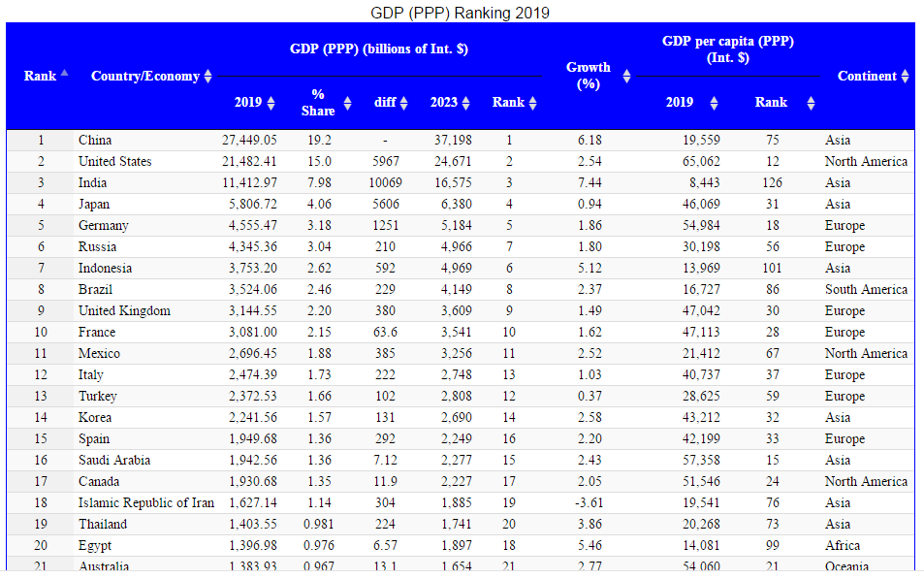Sort table by the first Rank column arrow
This screenshot has height=579, width=924.
click(x=64, y=73)
